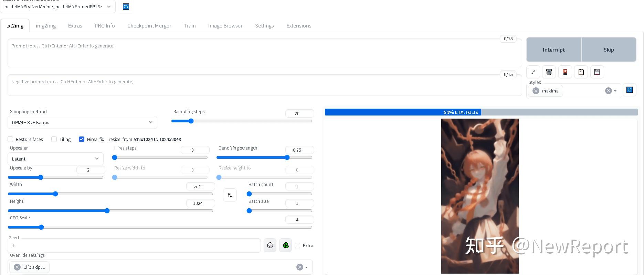Click the CFG Scale value field
Image resolution: width=644 pixels, height=275 pixels.
tap(299, 220)
